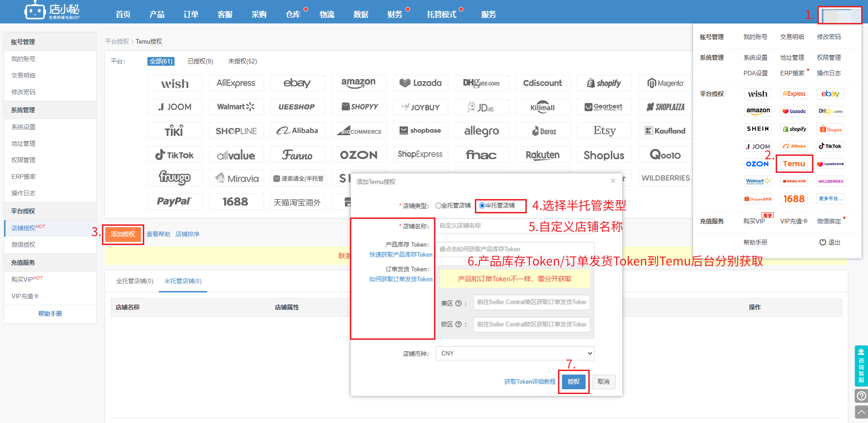Select the Lazada platform logo in grid
868x423 pixels.
(420, 83)
